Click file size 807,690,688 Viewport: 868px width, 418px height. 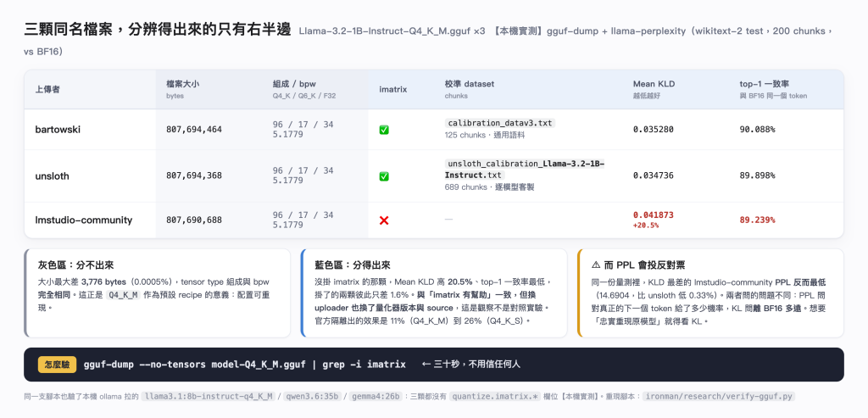tap(194, 220)
